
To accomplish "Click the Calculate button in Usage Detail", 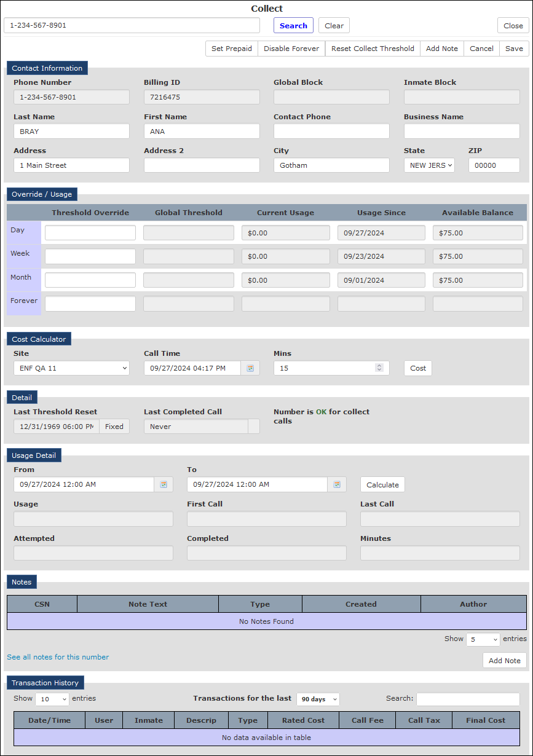I will click(382, 484).
